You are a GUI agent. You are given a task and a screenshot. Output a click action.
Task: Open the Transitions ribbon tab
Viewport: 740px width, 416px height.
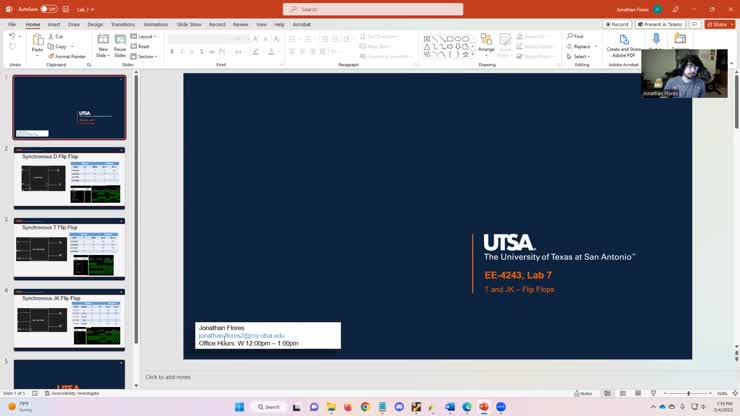(x=123, y=24)
